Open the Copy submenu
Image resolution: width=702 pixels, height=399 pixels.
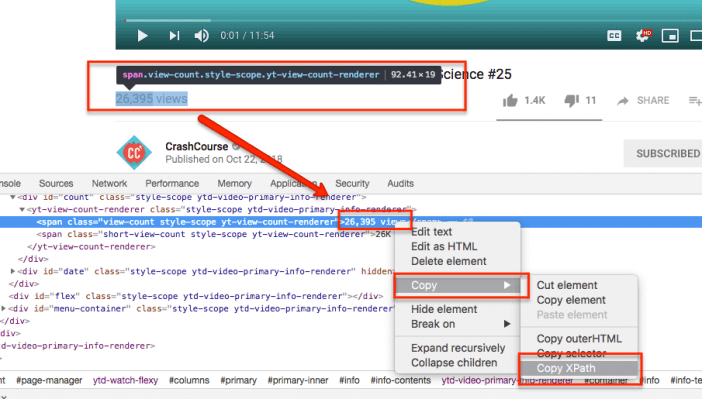[458, 285]
